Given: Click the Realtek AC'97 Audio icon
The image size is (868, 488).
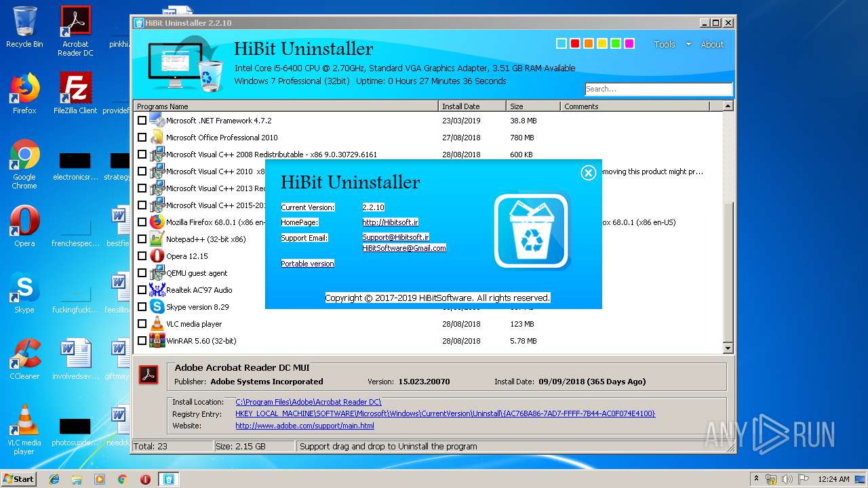Looking at the screenshot, I should 157,289.
